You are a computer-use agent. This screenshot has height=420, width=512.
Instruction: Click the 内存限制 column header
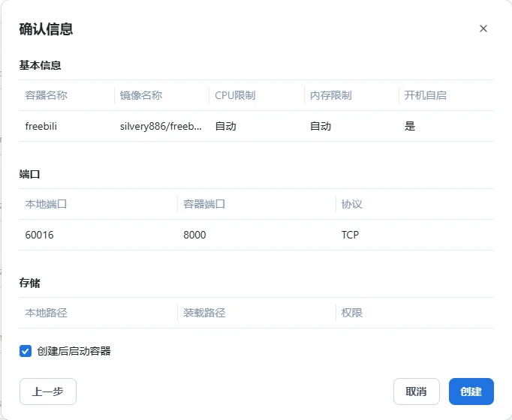click(330, 95)
